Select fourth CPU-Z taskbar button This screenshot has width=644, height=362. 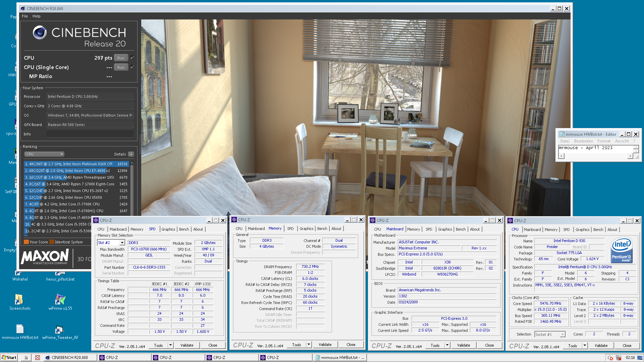coord(285,358)
